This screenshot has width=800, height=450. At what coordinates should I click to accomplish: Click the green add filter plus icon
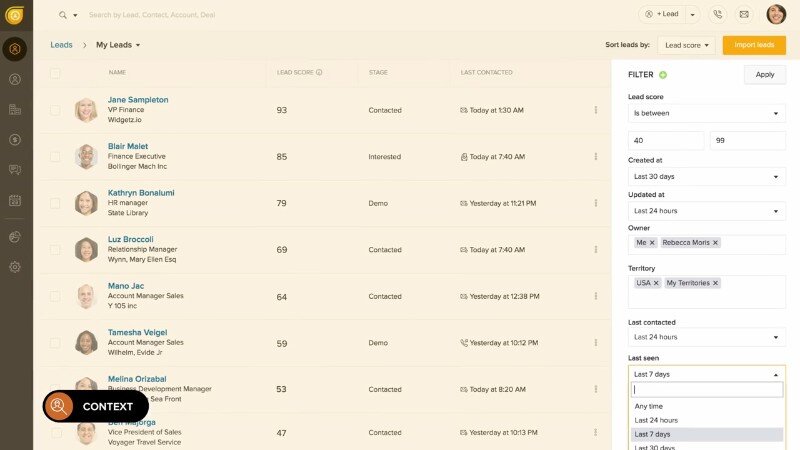coord(663,75)
